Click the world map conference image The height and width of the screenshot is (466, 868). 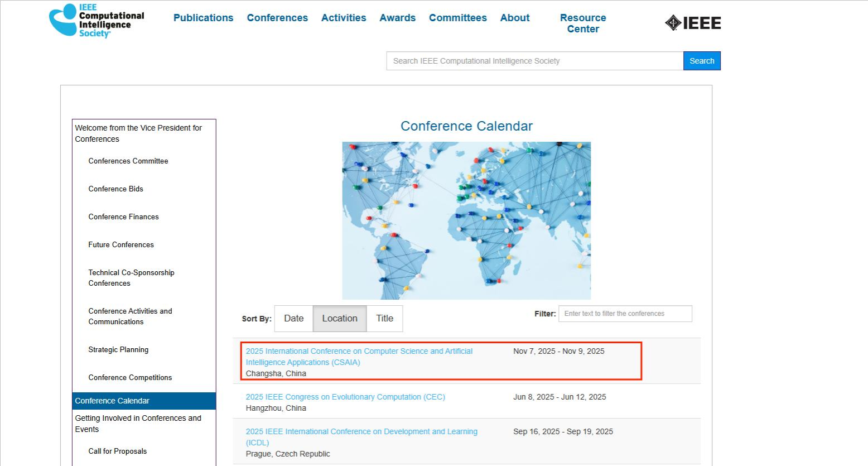coord(466,220)
